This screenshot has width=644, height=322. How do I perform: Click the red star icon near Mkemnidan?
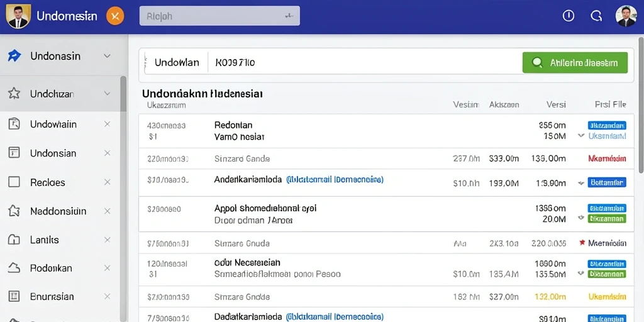coord(582,243)
